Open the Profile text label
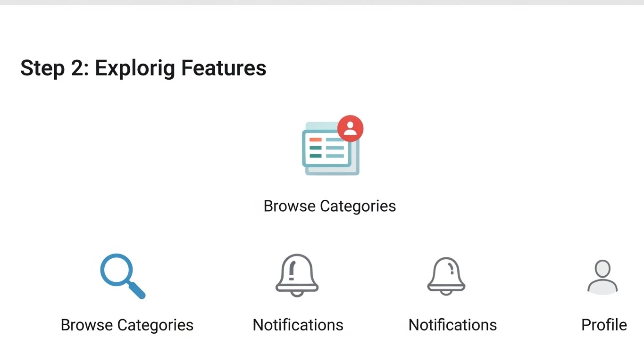 (x=604, y=325)
